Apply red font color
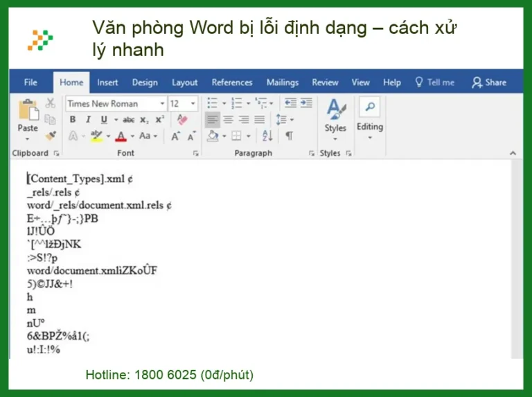The image size is (532, 397). (x=121, y=136)
